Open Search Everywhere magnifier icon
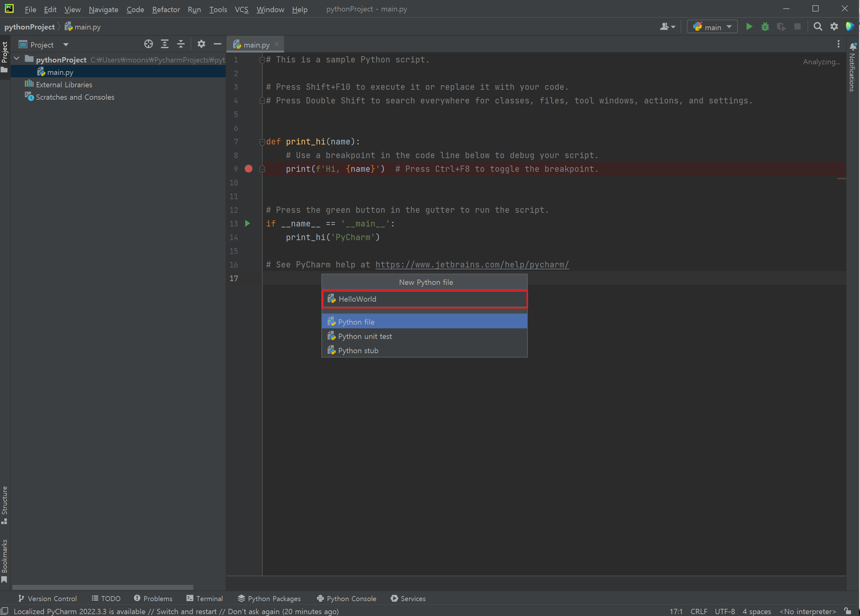Viewport: 860px width, 616px height. (x=818, y=27)
